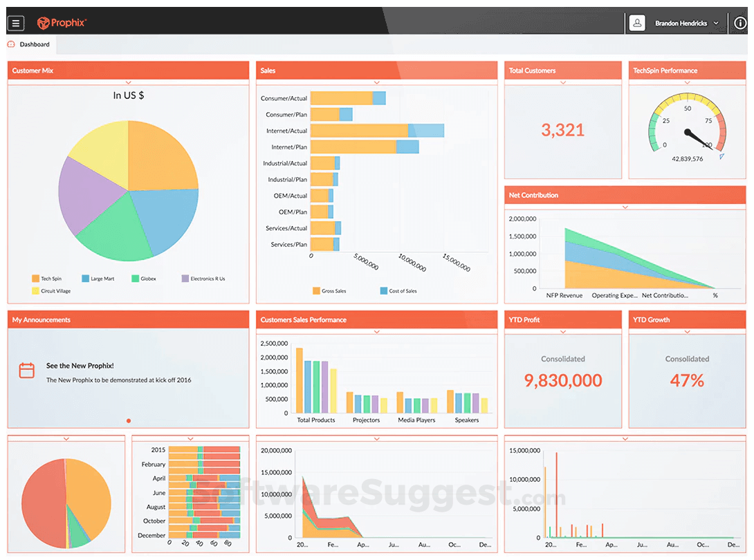Click the Gross Sales orange color swatch
This screenshot has width=754, height=560.
click(317, 291)
